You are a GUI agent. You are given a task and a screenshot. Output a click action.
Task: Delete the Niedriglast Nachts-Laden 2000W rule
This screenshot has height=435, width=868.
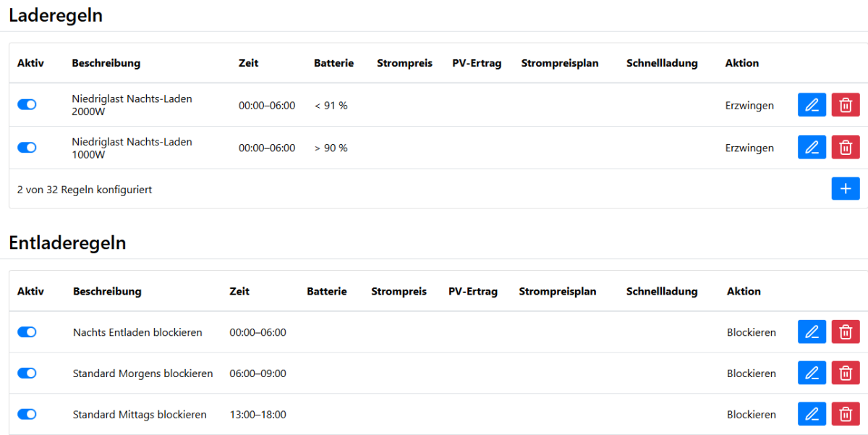click(846, 106)
